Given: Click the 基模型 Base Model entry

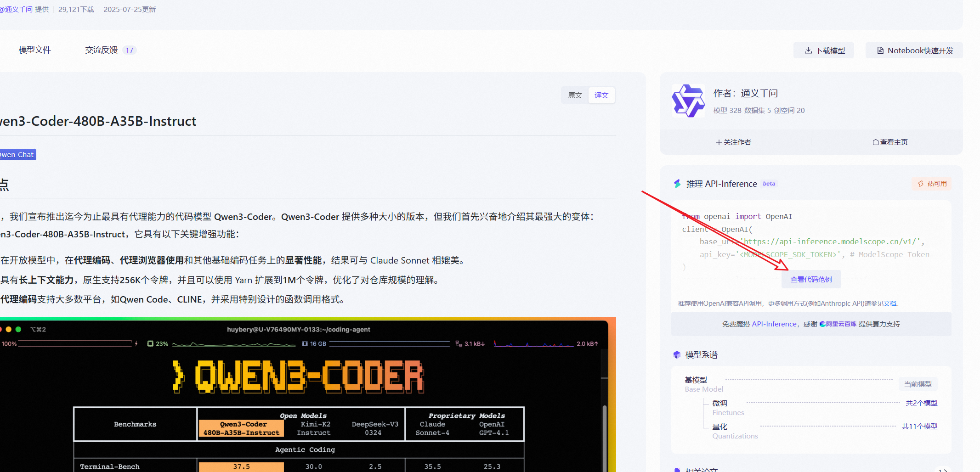Looking at the screenshot, I should (x=704, y=385).
